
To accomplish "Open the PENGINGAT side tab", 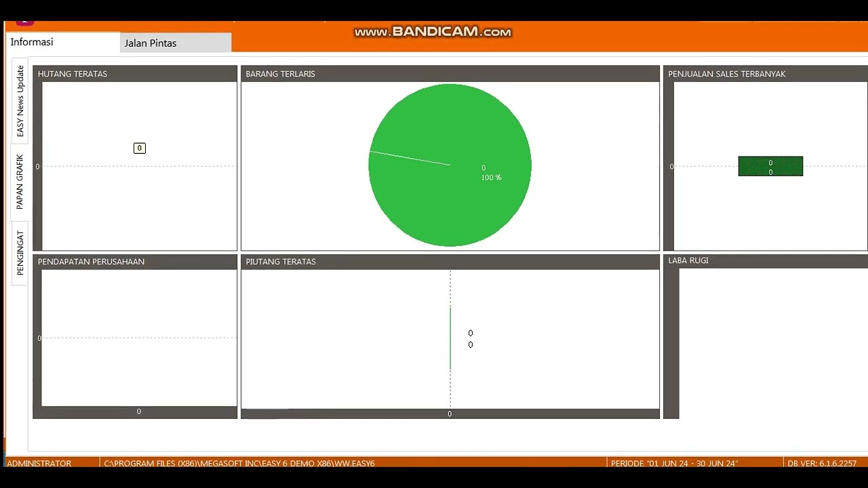I will point(20,253).
